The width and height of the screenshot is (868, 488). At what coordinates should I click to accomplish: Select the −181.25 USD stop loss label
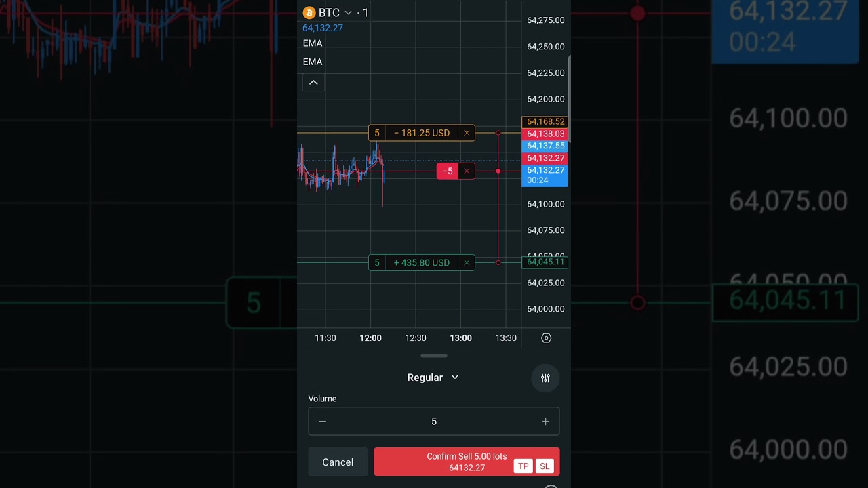tap(422, 133)
